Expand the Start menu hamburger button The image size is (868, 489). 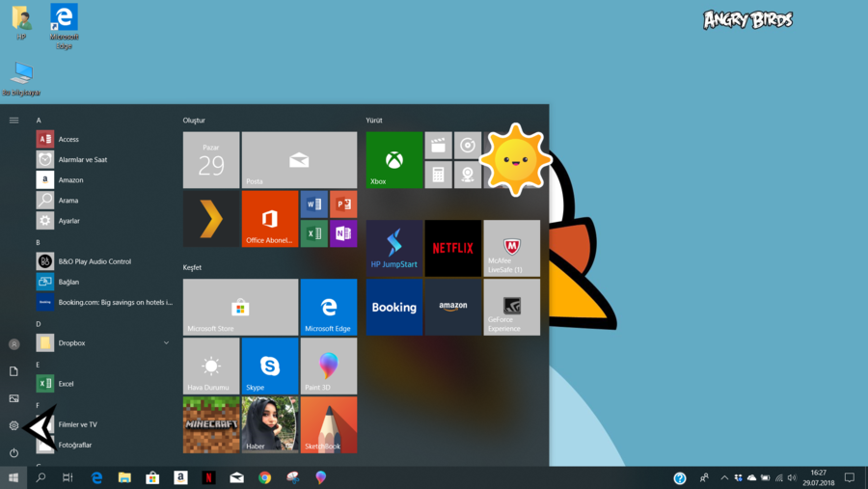pos(14,121)
